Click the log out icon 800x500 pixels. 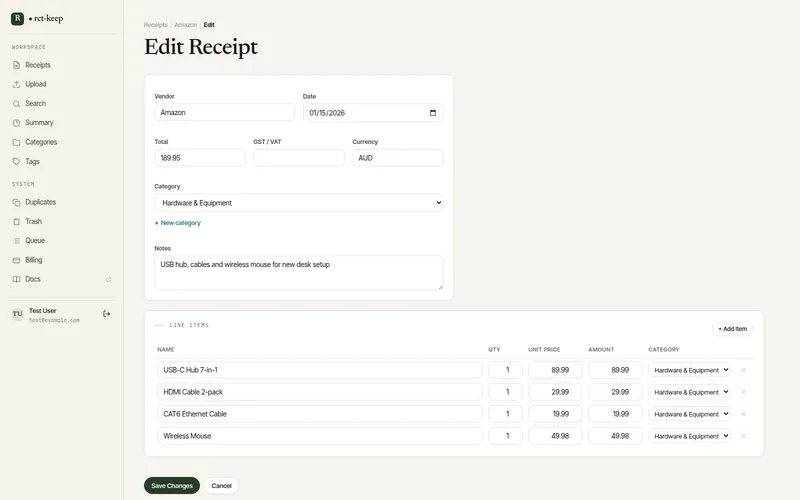106,314
